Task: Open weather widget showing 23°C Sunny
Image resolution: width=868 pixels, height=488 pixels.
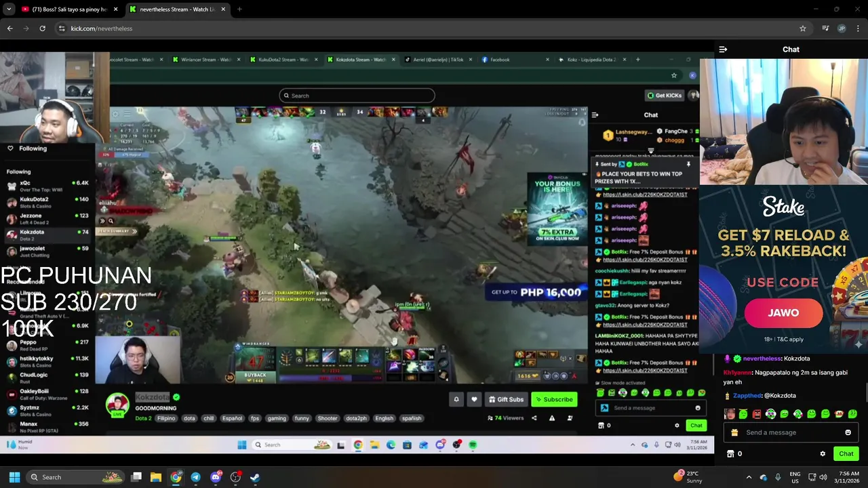Action: pyautogui.click(x=688, y=477)
